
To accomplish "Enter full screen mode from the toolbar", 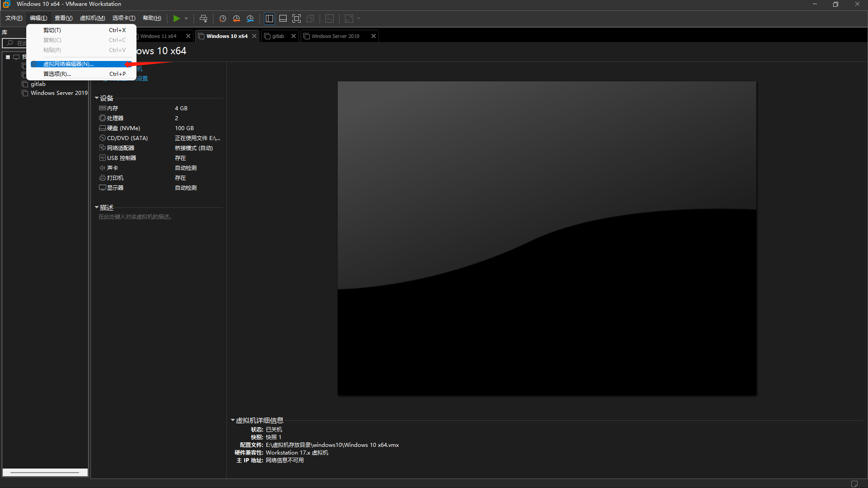I will (x=297, y=19).
